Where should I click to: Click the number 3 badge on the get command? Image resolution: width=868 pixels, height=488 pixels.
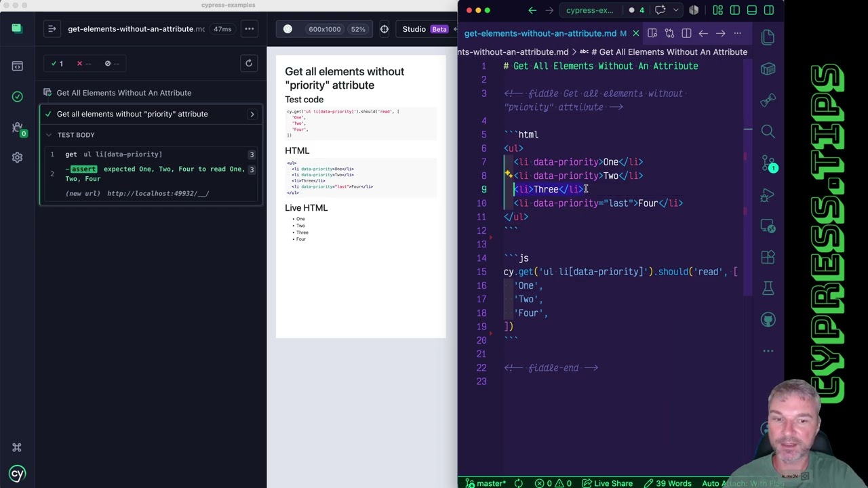click(252, 155)
